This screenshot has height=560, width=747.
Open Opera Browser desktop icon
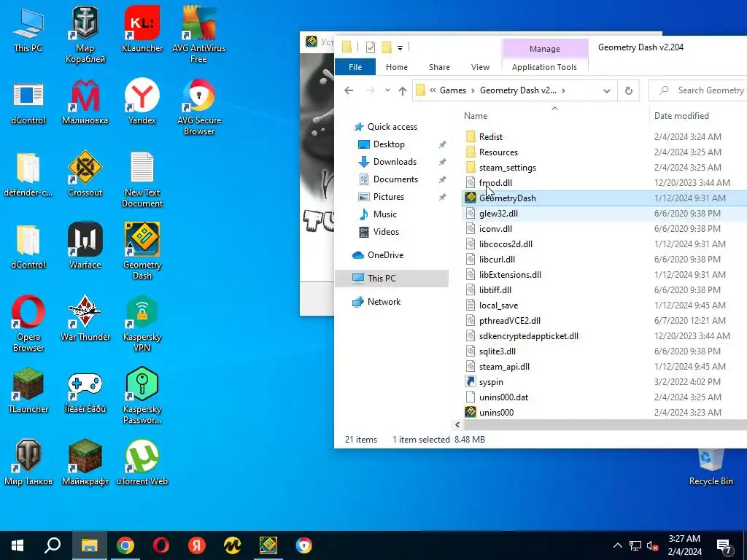(x=28, y=324)
